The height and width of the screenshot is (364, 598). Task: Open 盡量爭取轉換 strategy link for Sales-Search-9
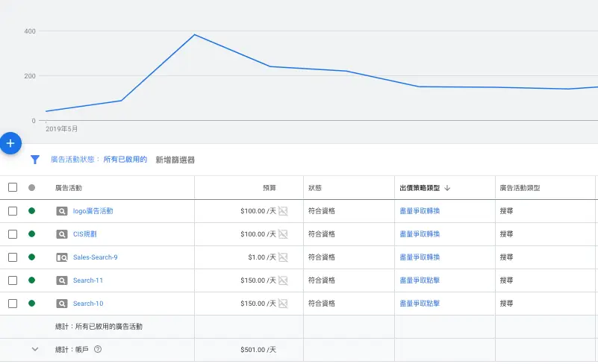pos(420,257)
